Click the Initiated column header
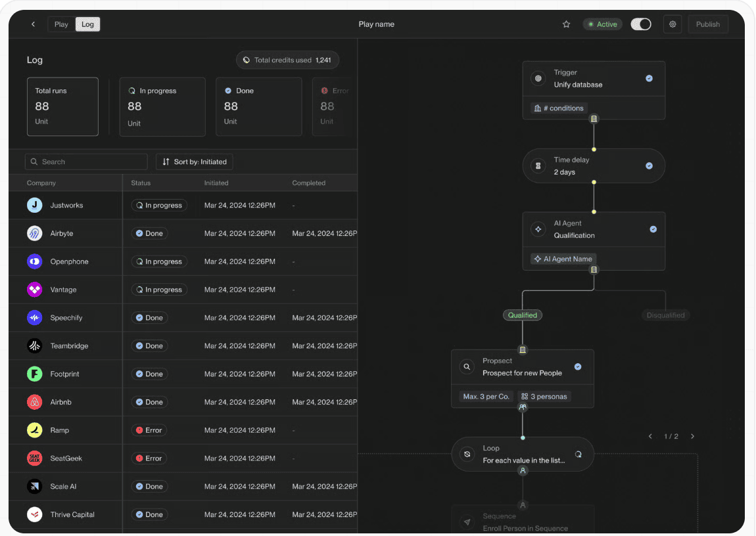The image size is (756, 536). tap(216, 183)
